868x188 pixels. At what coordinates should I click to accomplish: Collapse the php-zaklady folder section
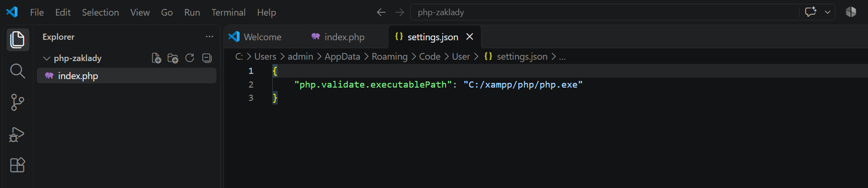[x=47, y=58]
